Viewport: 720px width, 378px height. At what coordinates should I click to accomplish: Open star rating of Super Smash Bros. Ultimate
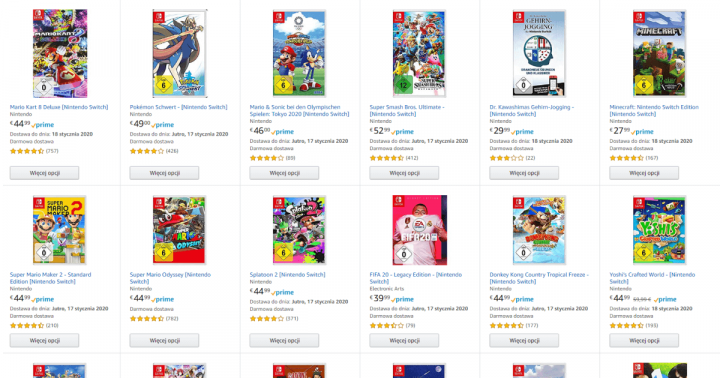[x=387, y=158]
